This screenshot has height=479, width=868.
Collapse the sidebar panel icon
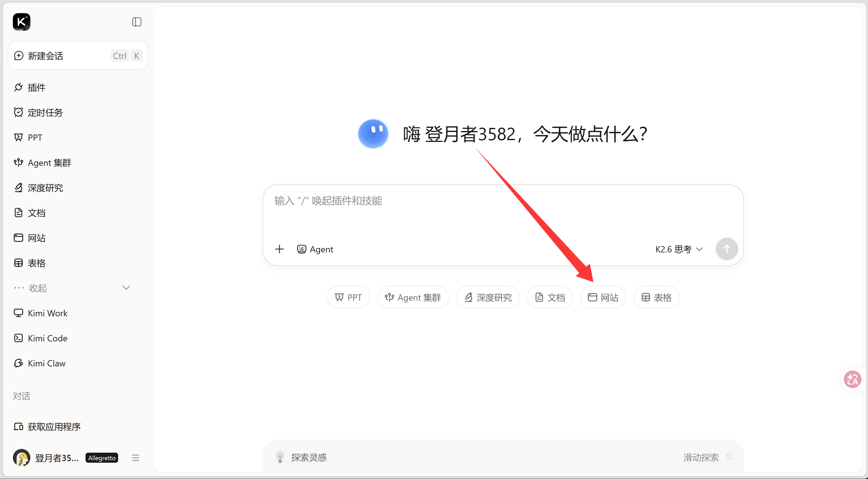[x=137, y=22]
